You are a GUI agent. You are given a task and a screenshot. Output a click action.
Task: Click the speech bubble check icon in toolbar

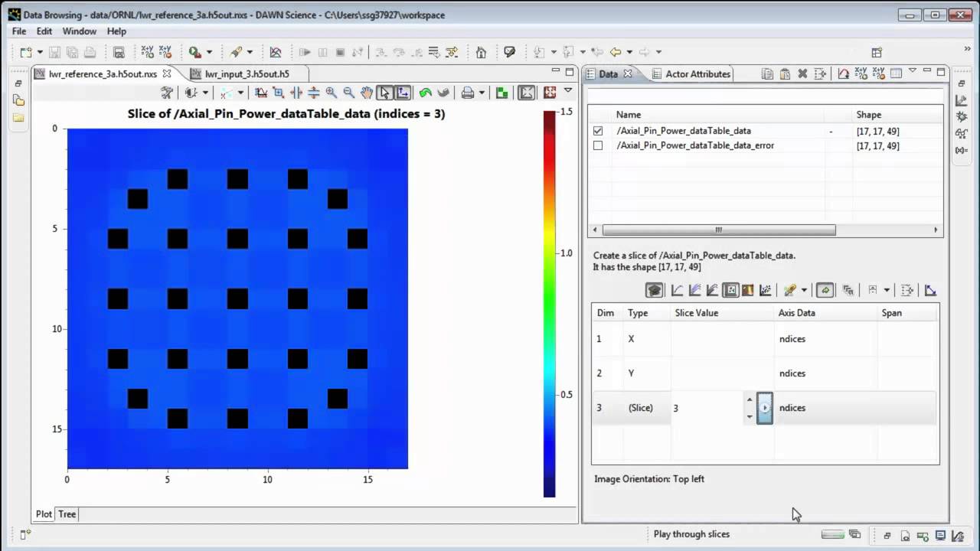pos(510,52)
